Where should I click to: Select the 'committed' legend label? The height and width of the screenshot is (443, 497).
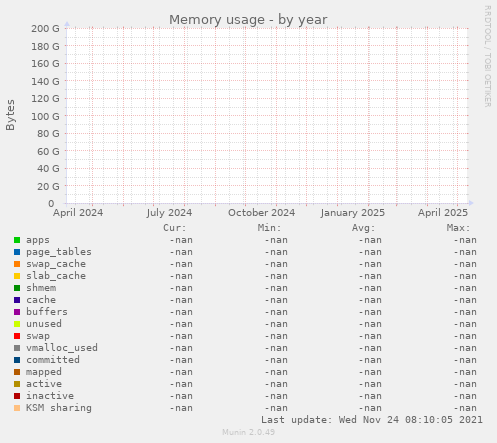pos(53,360)
